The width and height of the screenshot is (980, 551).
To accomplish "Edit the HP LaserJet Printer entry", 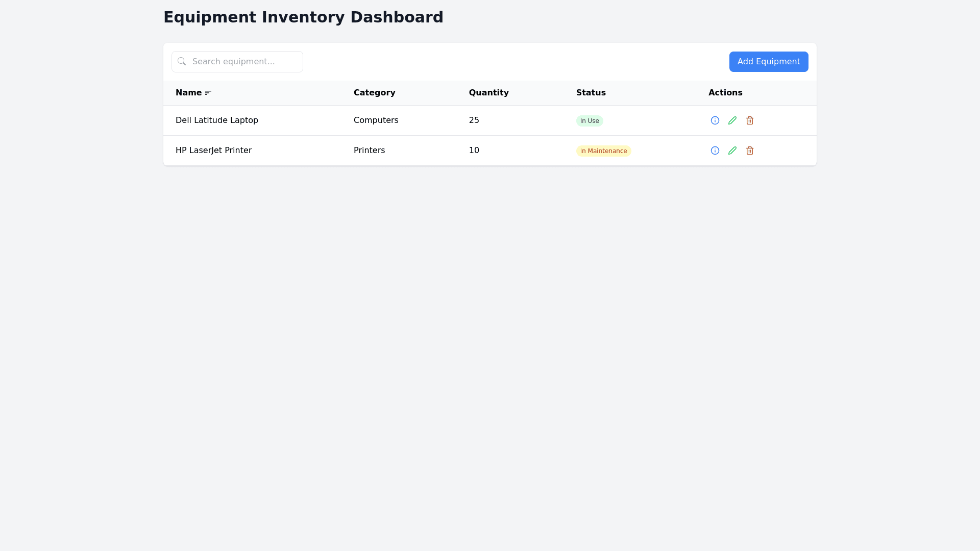I will pos(732,151).
